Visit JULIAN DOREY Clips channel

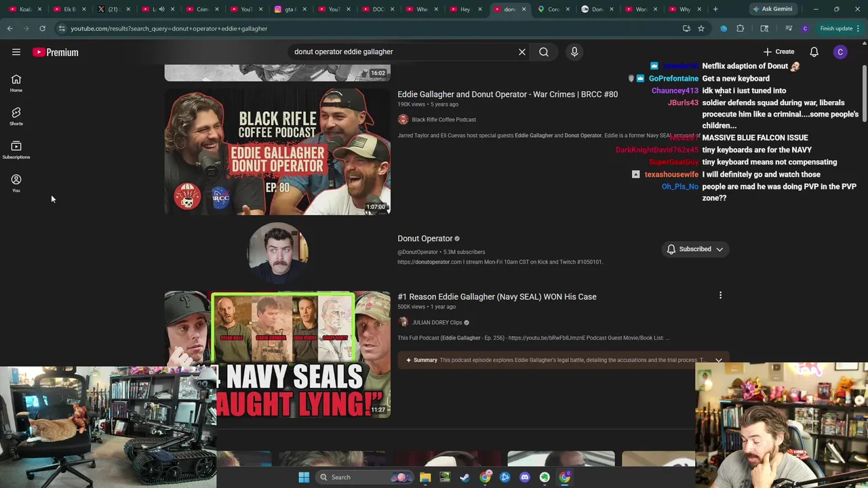(x=437, y=323)
